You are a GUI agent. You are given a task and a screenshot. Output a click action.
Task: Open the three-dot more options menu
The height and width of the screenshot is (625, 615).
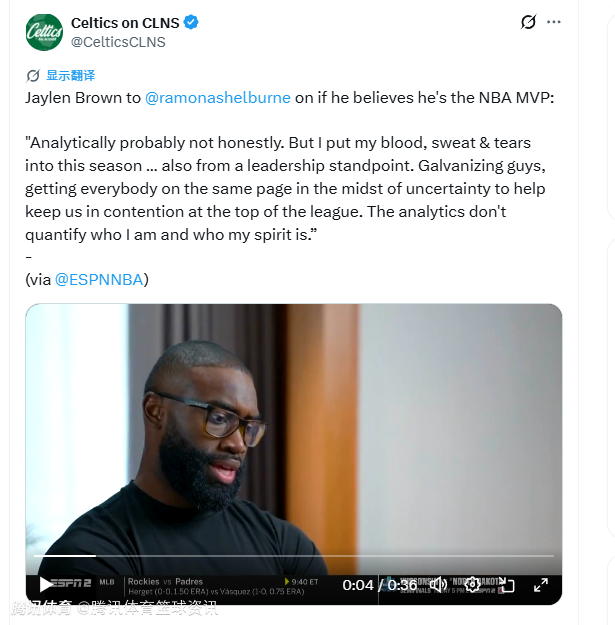(566, 22)
